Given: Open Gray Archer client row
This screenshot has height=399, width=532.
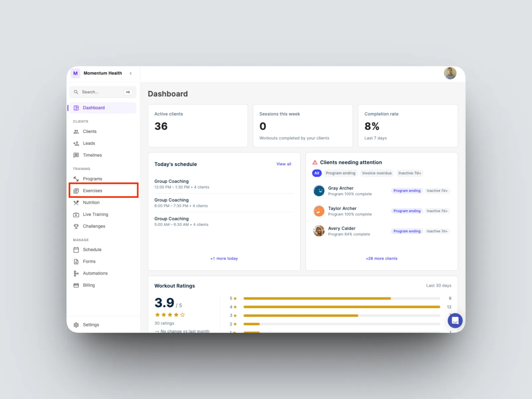Looking at the screenshot, I should click(x=382, y=191).
